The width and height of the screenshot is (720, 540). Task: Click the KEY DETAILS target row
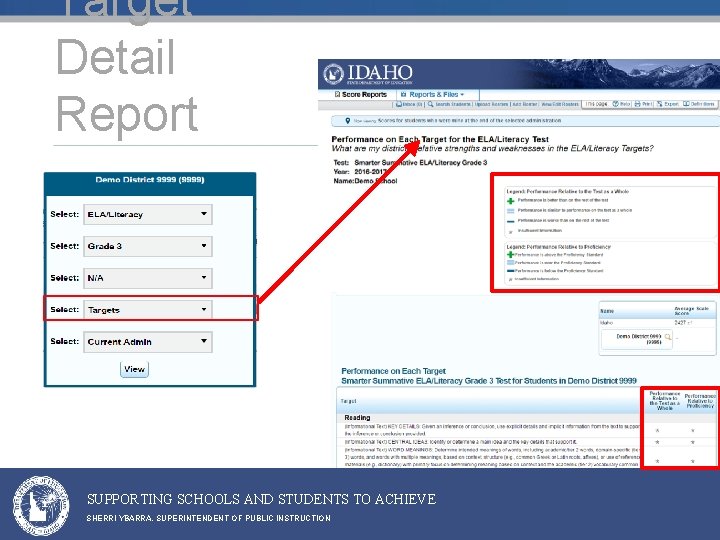(x=491, y=430)
